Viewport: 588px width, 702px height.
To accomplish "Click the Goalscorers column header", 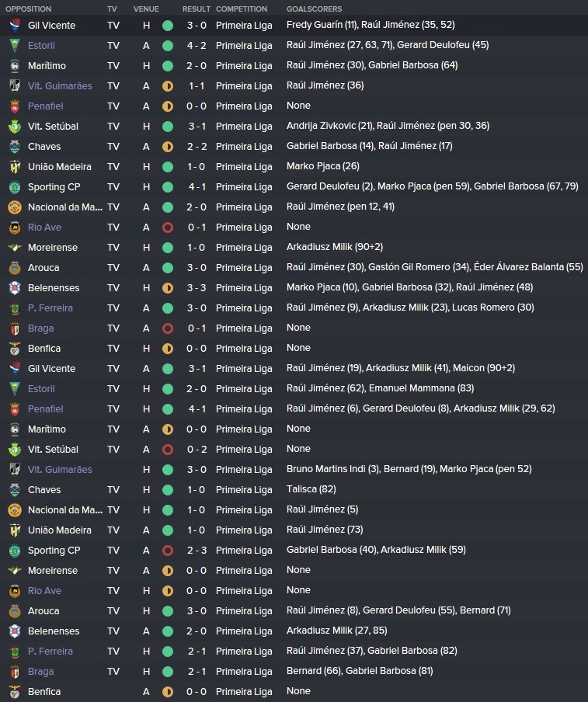I will point(314,9).
